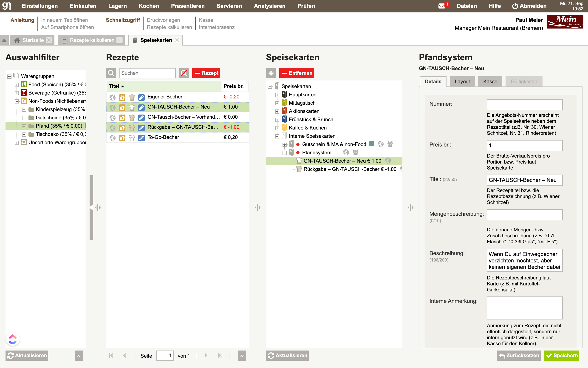Image resolution: width=588 pixels, height=368 pixels.
Task: Go to the first page icon
Action: coord(111,356)
